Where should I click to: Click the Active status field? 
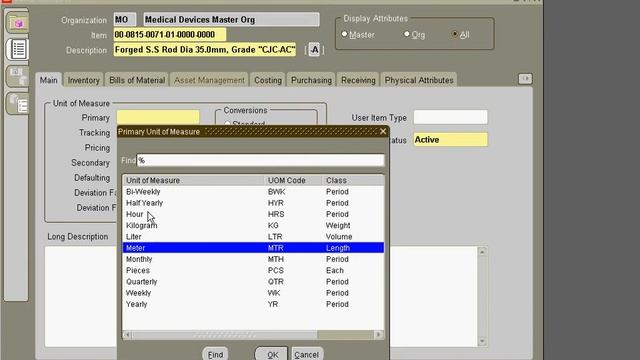(x=450, y=140)
